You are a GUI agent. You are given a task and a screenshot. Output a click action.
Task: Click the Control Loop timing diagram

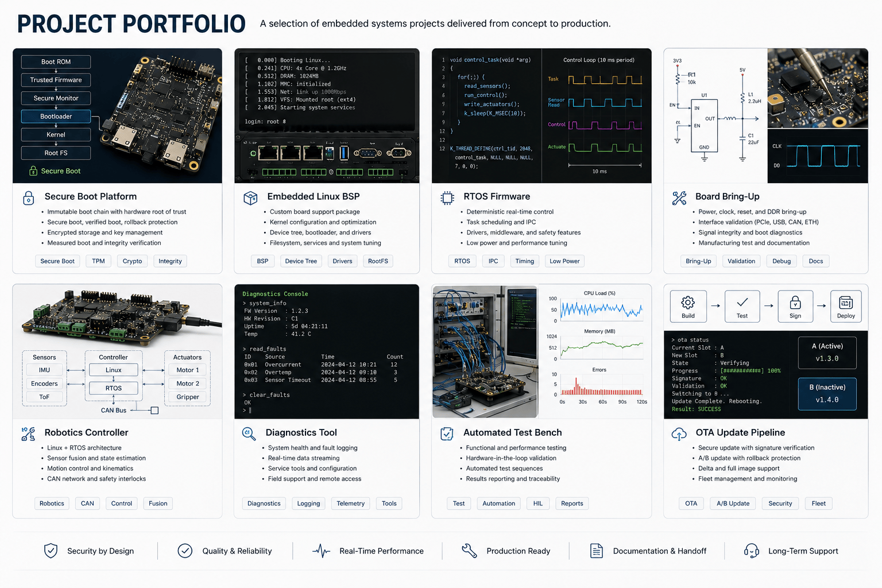[x=597, y=116]
